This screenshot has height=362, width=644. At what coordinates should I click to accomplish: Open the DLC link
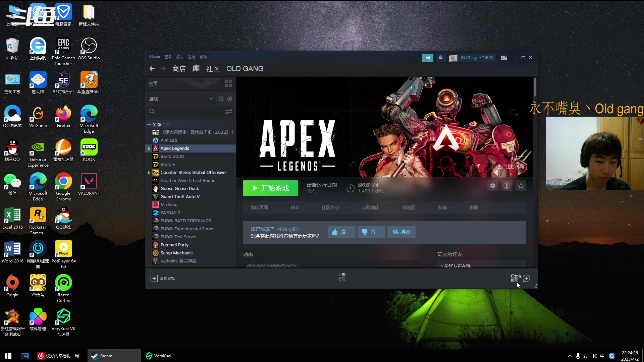[x=295, y=208]
